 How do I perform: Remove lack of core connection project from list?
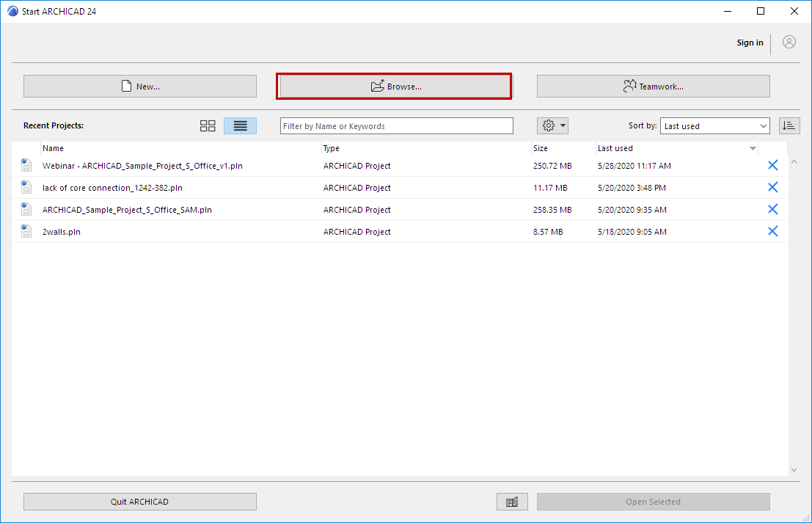tap(772, 187)
